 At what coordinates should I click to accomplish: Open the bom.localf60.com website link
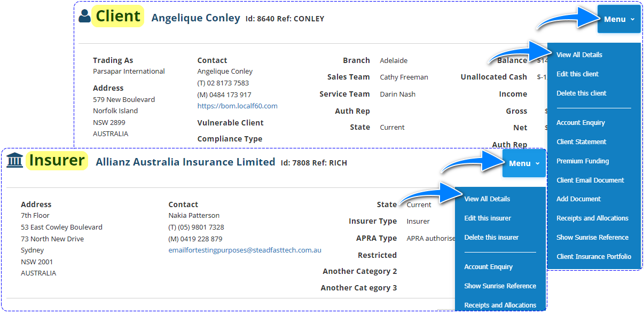(237, 106)
